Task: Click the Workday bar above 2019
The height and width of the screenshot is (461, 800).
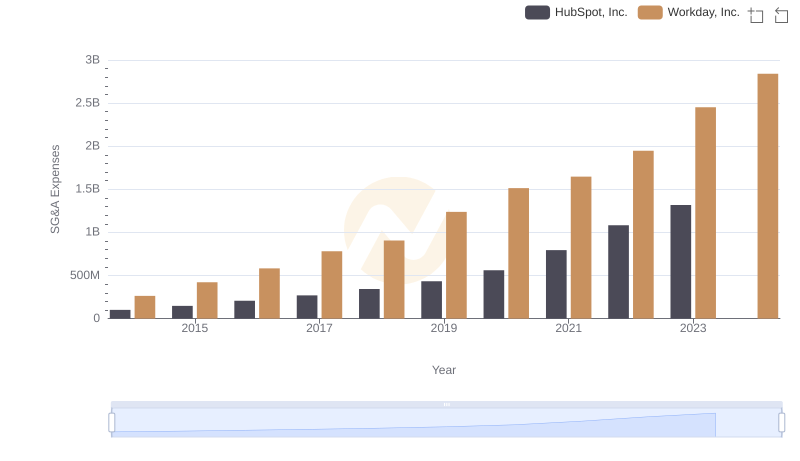Action: tap(456, 265)
